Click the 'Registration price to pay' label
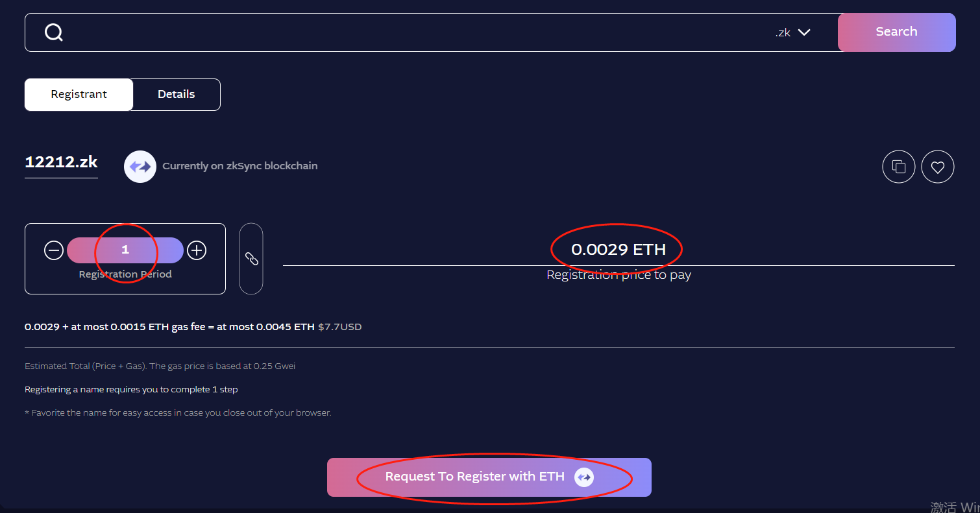Screen dimensions: 980x513 (x=619, y=275)
